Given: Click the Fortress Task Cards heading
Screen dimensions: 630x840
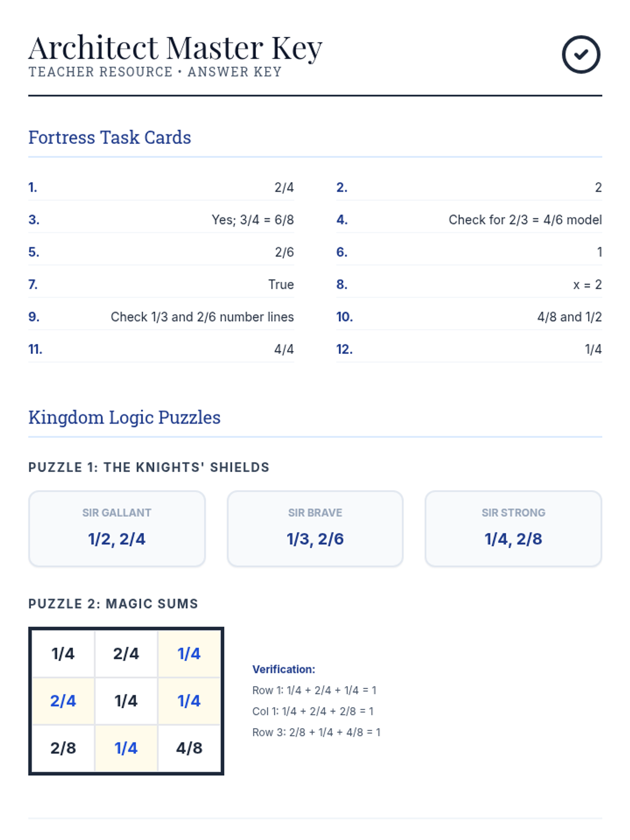Looking at the screenshot, I should (x=110, y=138).
